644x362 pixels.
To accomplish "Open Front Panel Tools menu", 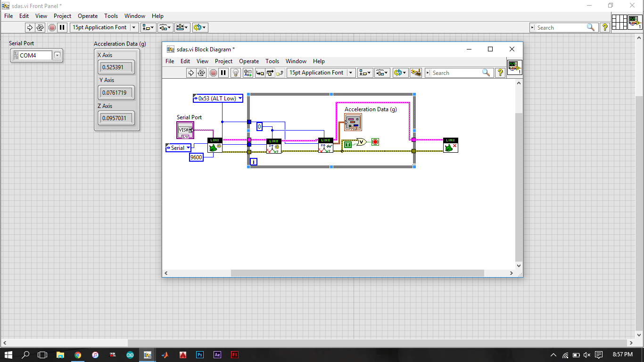I will 111,16.
